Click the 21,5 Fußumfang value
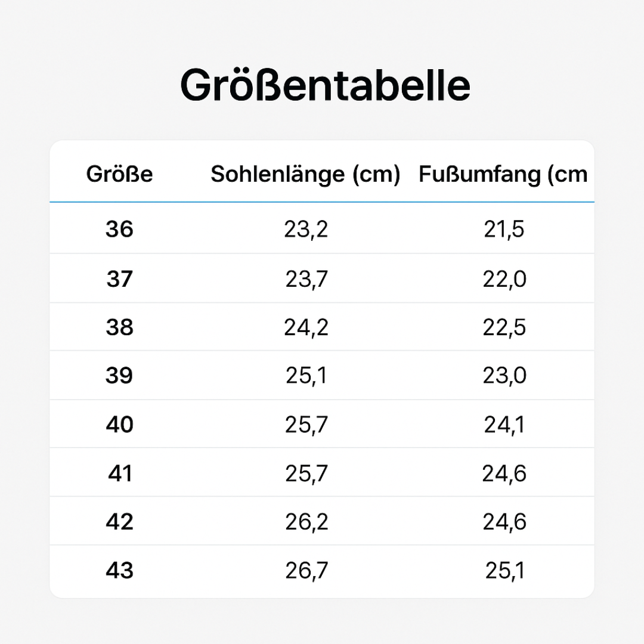644x644 pixels. point(504,229)
